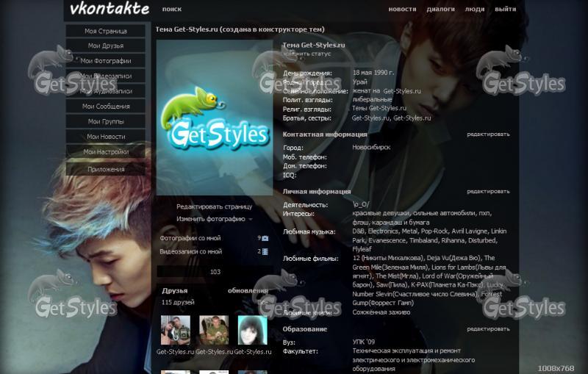
Task: Open the поиск link in header
Action: (172, 9)
